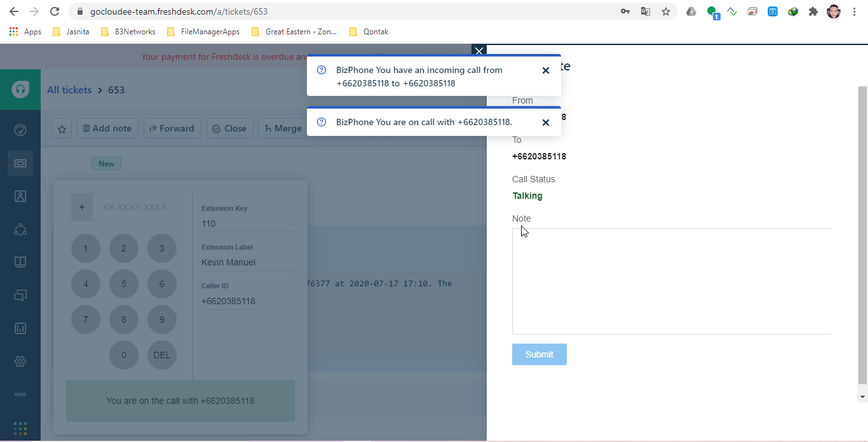Open the Reports chart icon in sidebar
The image size is (868, 442).
click(x=20, y=328)
